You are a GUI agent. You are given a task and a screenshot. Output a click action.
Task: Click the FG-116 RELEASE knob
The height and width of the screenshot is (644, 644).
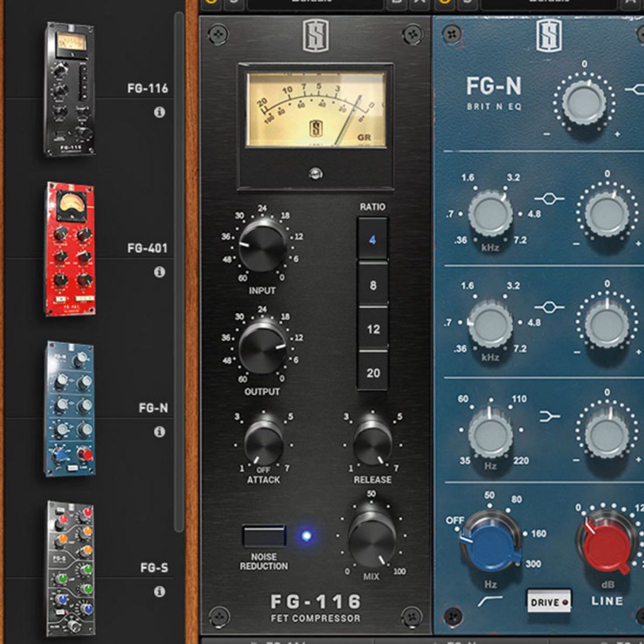click(x=373, y=443)
